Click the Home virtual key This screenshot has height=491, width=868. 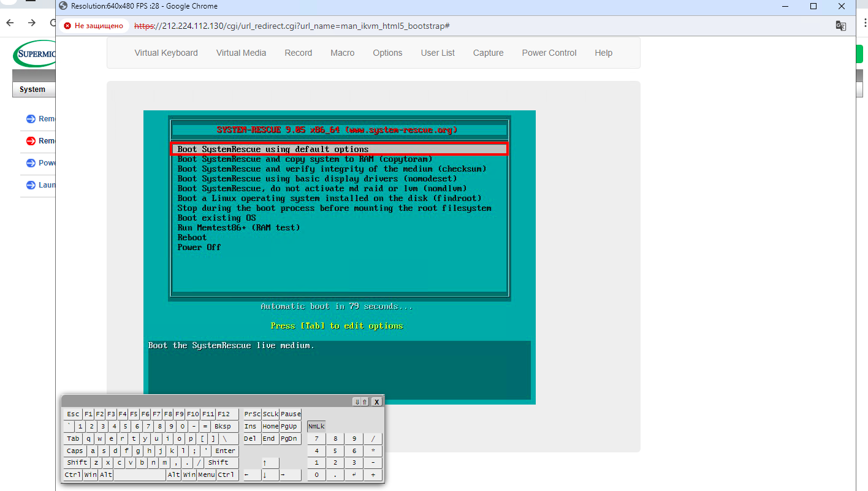pyautogui.click(x=270, y=427)
